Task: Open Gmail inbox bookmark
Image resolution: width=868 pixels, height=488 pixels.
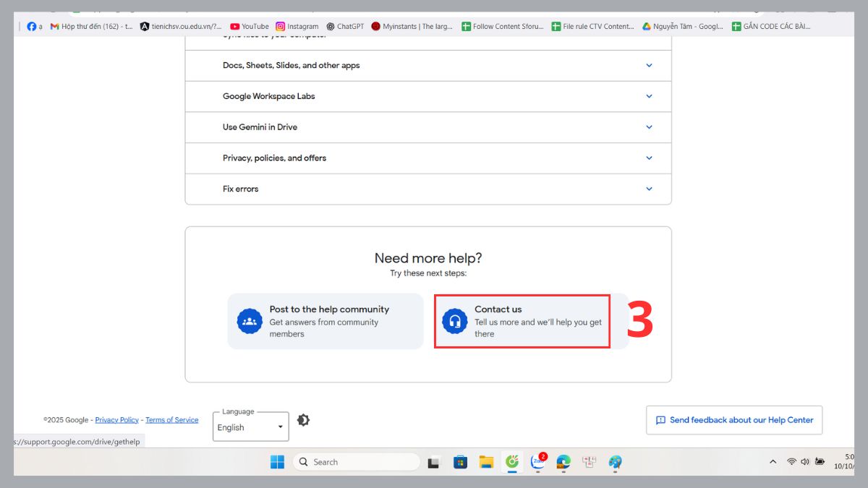Action: pos(91,26)
